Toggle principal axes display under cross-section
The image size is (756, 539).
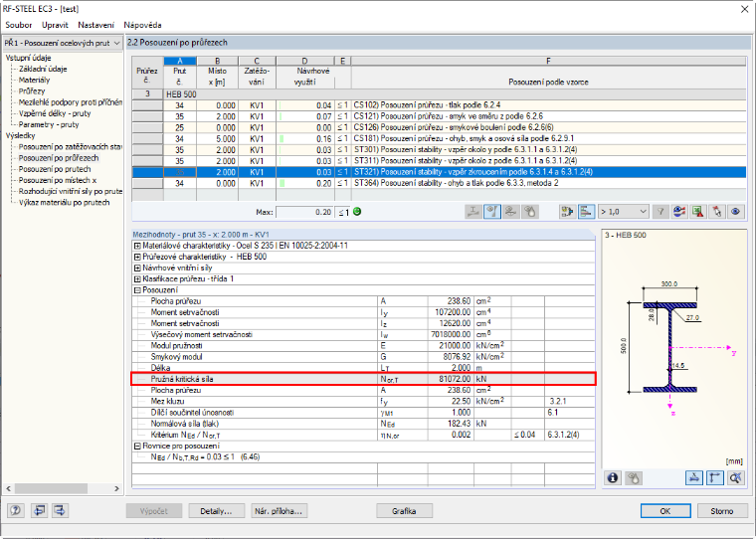pyautogui.click(x=715, y=477)
